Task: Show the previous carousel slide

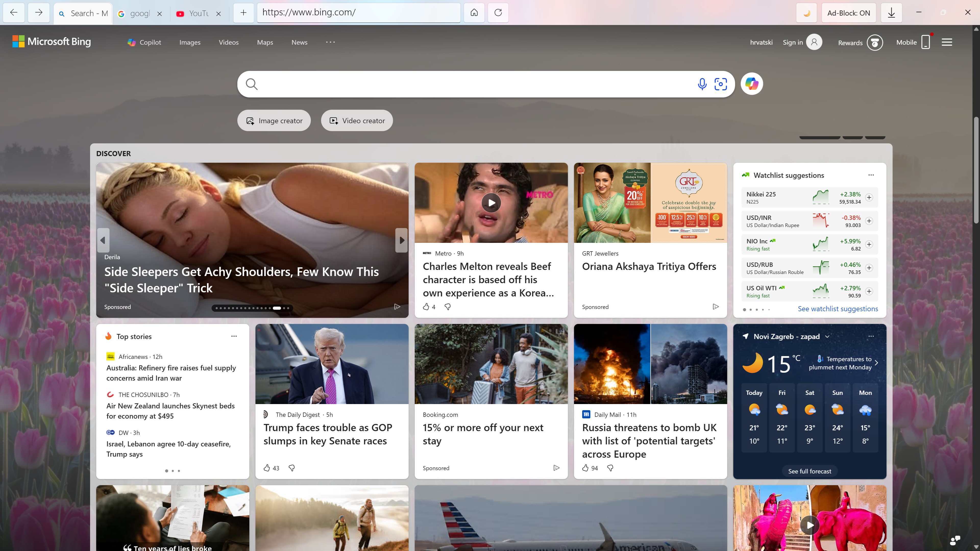Action: pyautogui.click(x=103, y=240)
